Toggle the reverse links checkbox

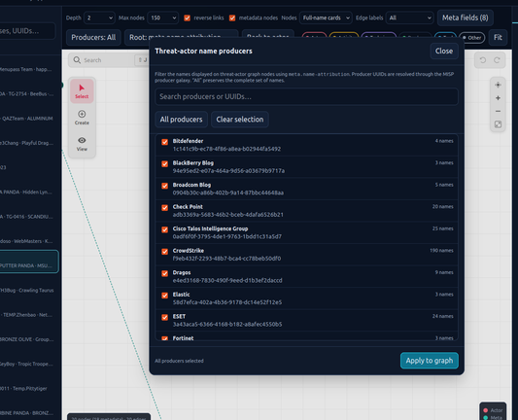click(187, 17)
